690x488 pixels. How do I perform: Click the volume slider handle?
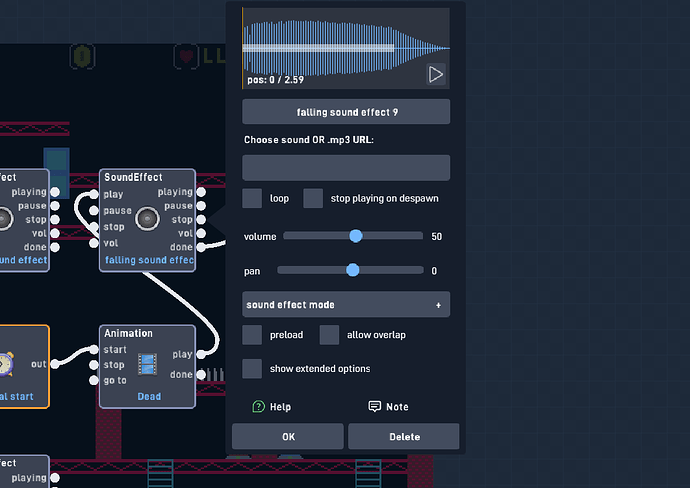click(356, 236)
